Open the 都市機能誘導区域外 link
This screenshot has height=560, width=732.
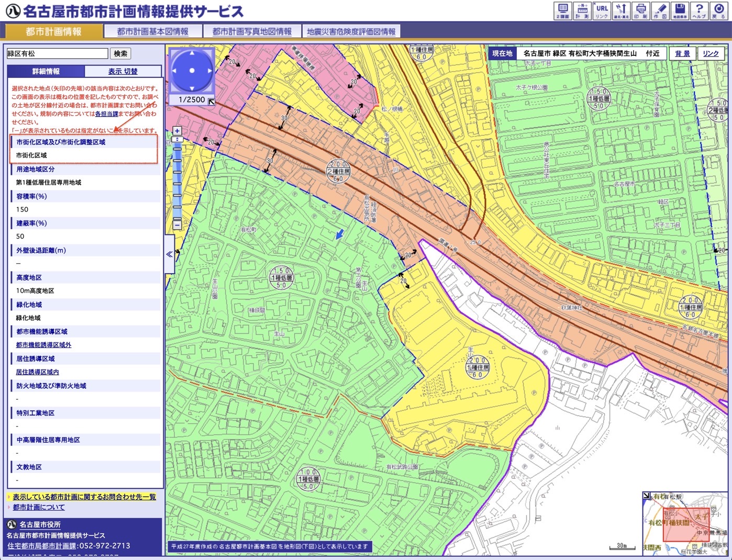tap(43, 345)
